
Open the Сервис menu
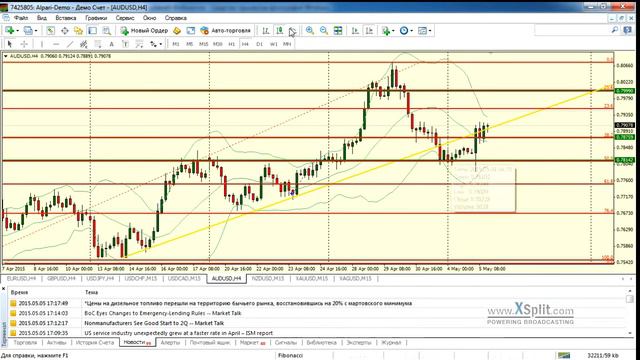pyautogui.click(x=125, y=18)
